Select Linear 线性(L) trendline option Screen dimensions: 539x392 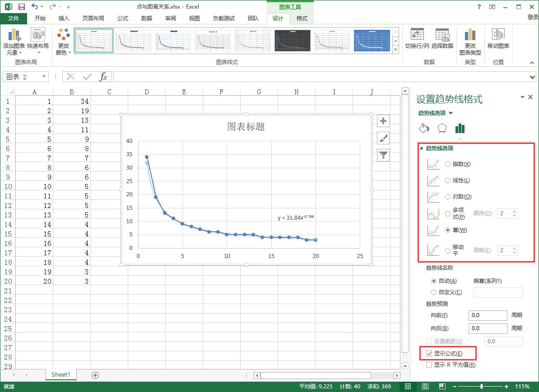pos(447,180)
